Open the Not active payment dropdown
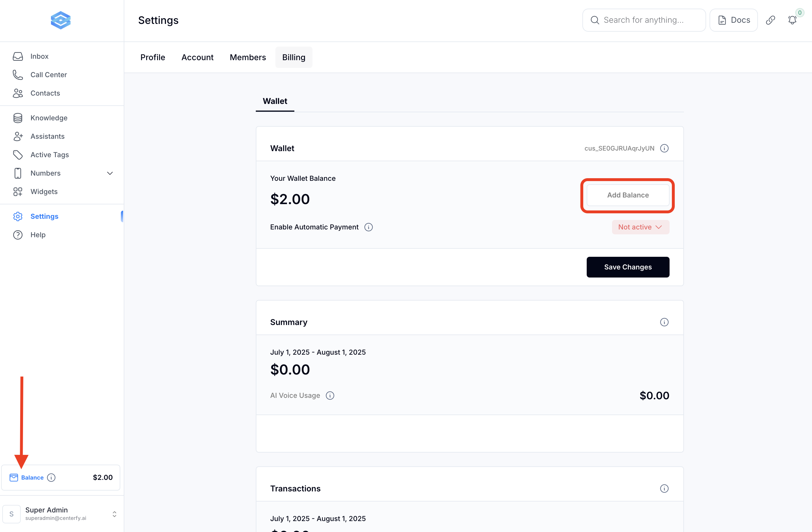Image resolution: width=812 pixels, height=532 pixels. [641, 227]
